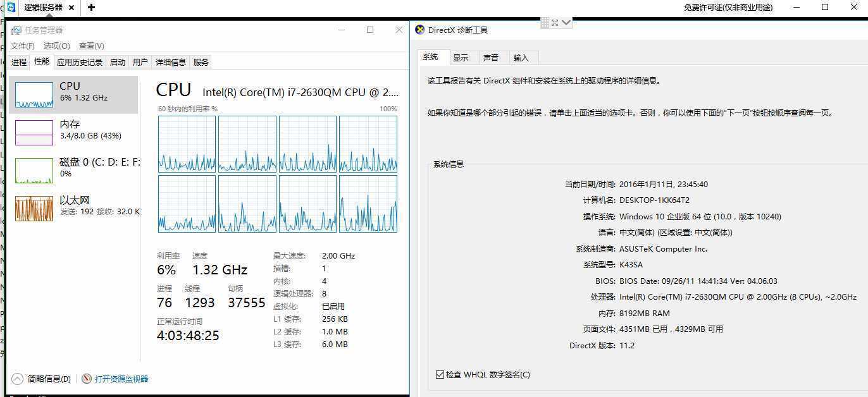The width and height of the screenshot is (868, 397).
Task: Click the 免费许可证(仅非商业用途) label
Action: 728,8
